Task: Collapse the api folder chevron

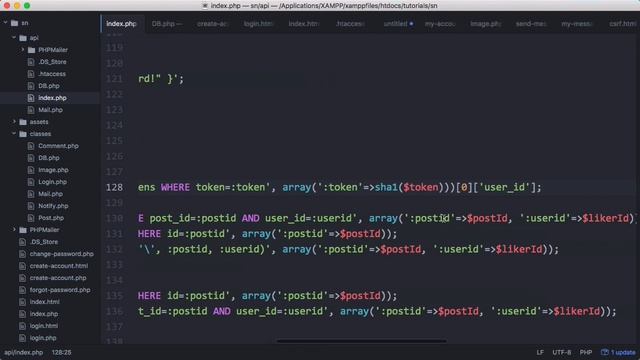Action: [14, 38]
